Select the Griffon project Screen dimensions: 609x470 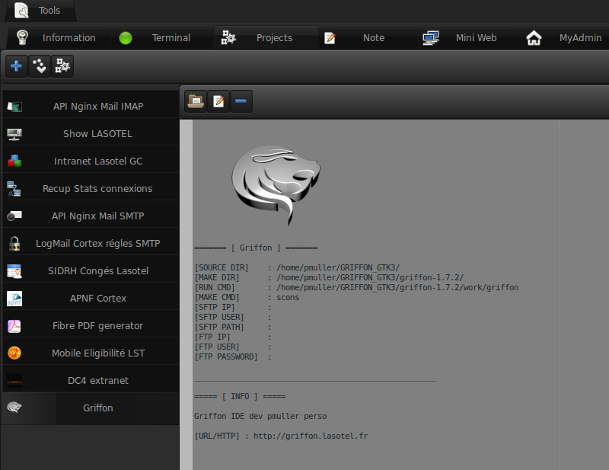pos(91,408)
